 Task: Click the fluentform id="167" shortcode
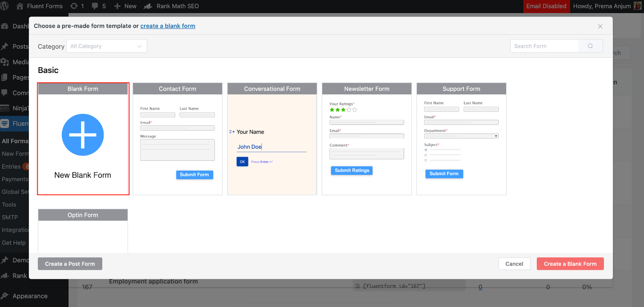394,286
